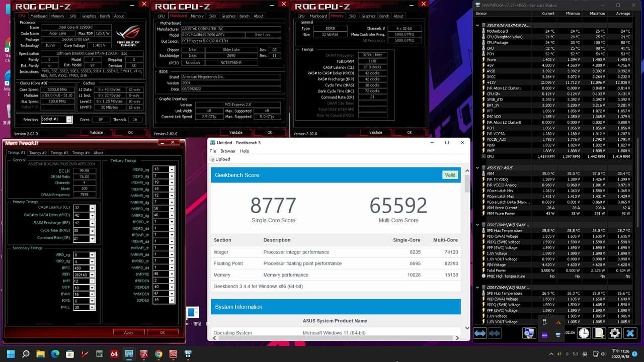This screenshot has height=362, width=644.
Task: Open the Socket #1 selection dropdown
Action: pyautogui.click(x=69, y=120)
